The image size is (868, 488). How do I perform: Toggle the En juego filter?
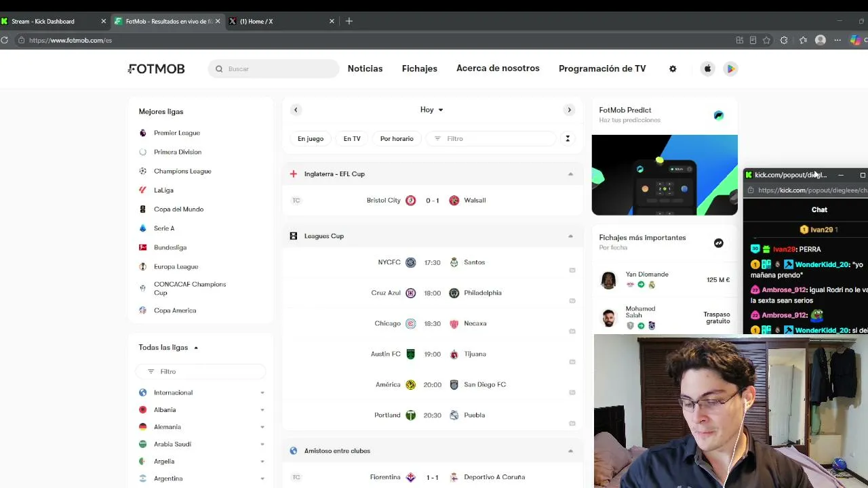(x=311, y=139)
